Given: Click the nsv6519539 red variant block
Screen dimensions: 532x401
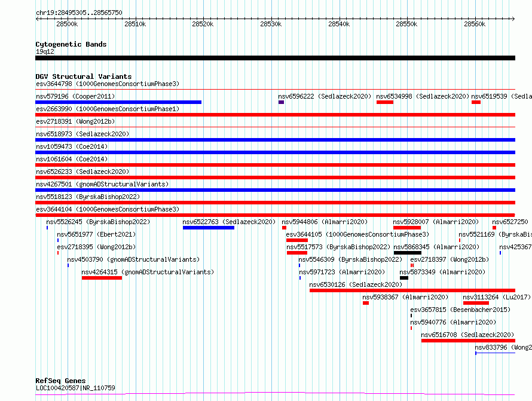Looking at the screenshot, I should [476, 102].
